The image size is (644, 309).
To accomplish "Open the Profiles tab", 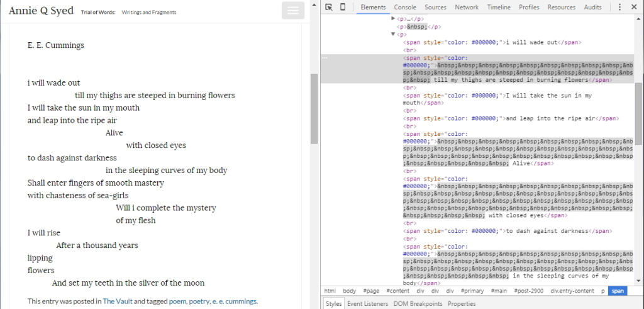I will point(528,7).
